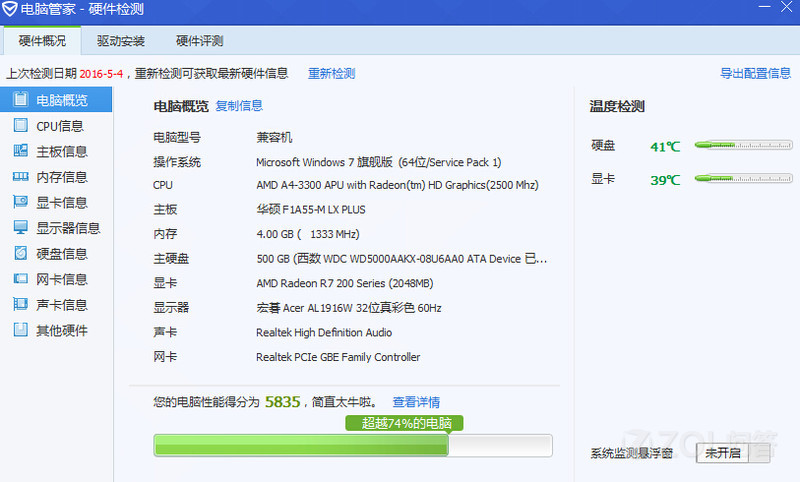Screen dimensions: 800x482
Task: Click the 复制信息 copy link
Action: click(239, 106)
